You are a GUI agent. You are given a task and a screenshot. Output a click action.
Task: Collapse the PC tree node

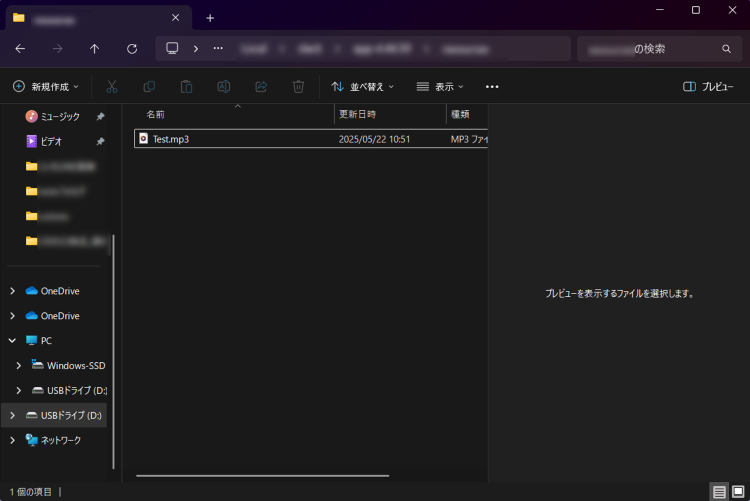pos(12,341)
